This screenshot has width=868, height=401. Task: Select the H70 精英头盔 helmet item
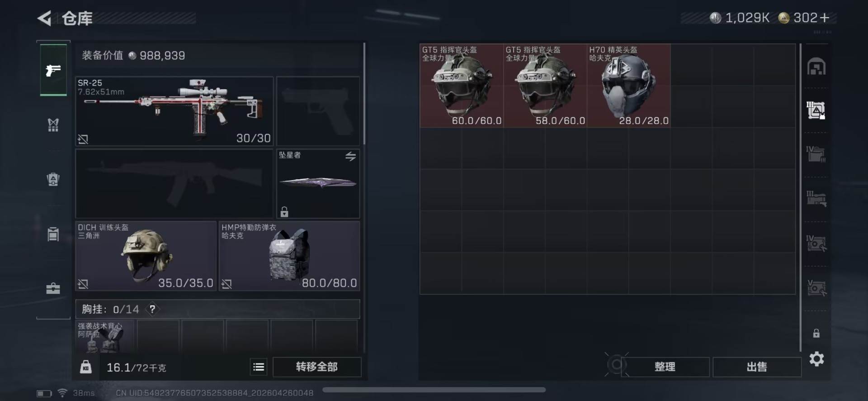coord(629,86)
